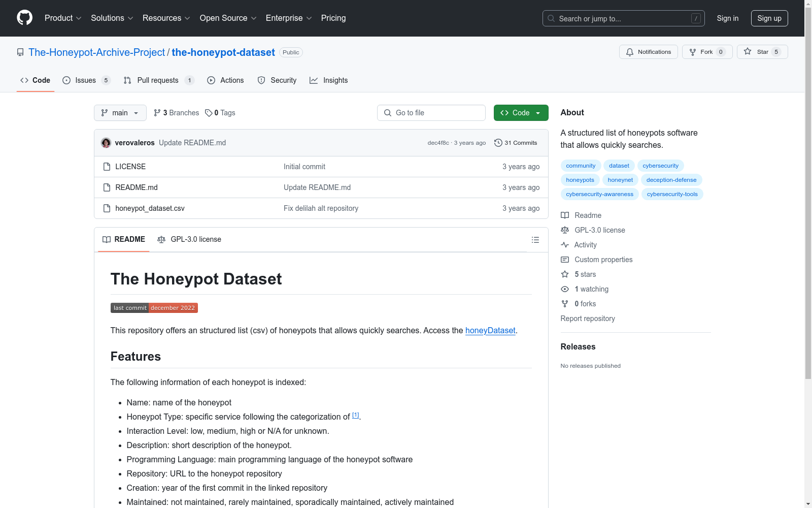Switch to the GPL-3.0 license tab
The height and width of the screenshot is (508, 812).
(x=189, y=239)
